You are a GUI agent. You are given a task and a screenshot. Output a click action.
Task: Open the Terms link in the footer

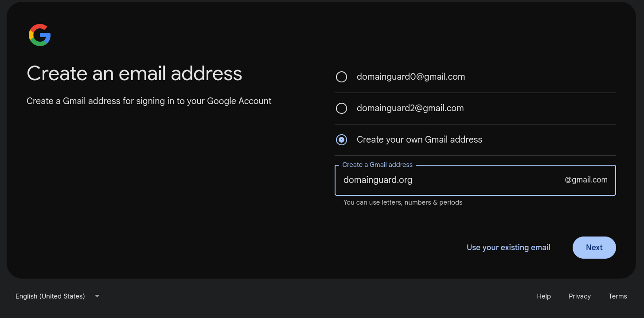617,296
